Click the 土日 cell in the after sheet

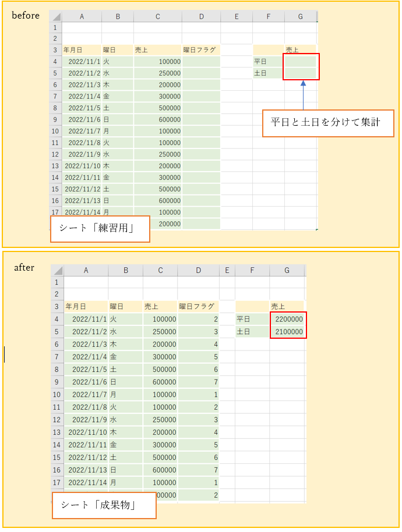point(252,332)
